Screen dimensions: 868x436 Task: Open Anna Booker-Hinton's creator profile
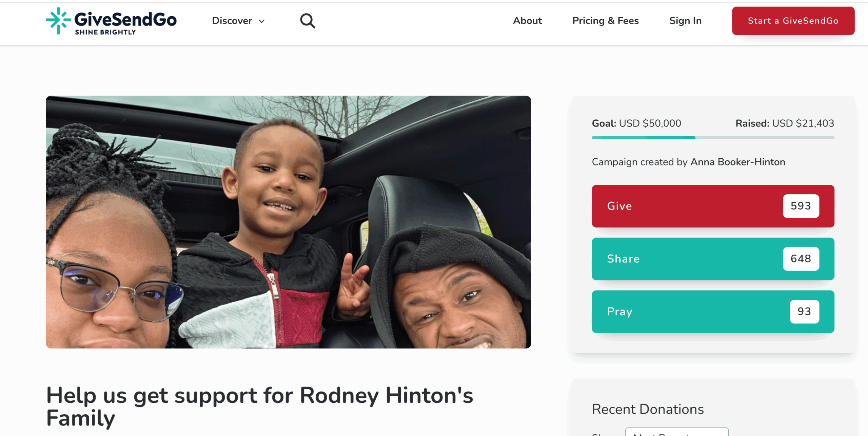pyautogui.click(x=738, y=162)
